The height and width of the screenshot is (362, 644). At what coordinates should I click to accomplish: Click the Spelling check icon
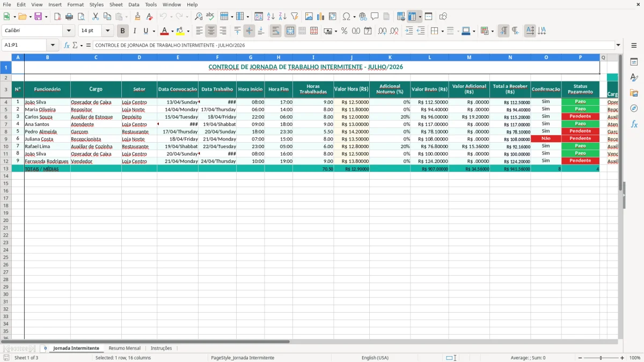[x=210, y=17]
